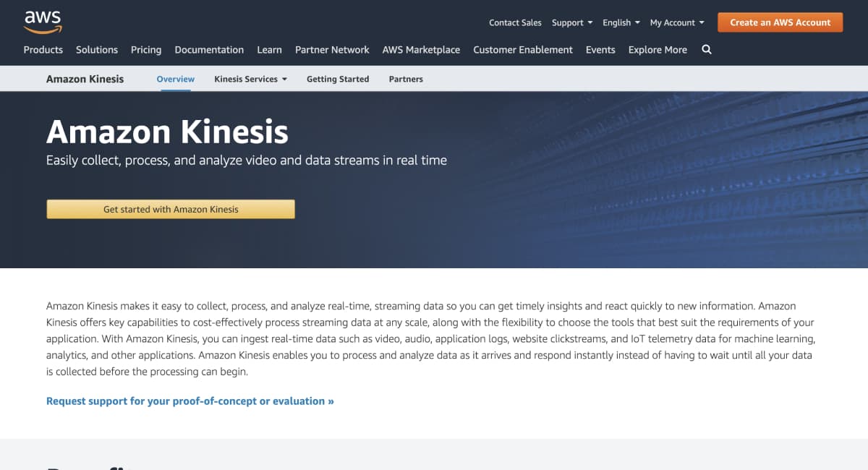Open Kinesis Services dropdown
Viewport: 868px width, 470px height.
[250, 79]
